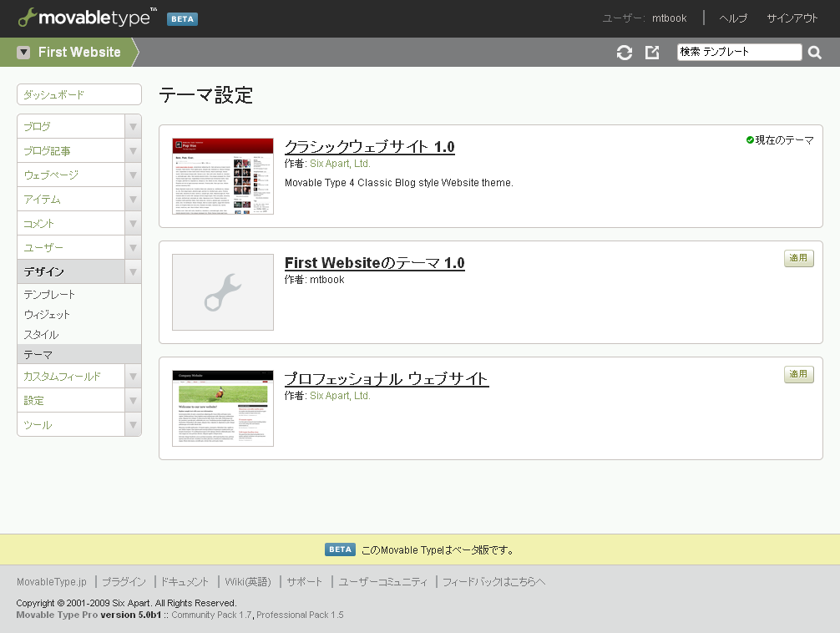Open the ユーザーコミュニティ footer link
Screen dimensions: 840x633
click(383, 581)
